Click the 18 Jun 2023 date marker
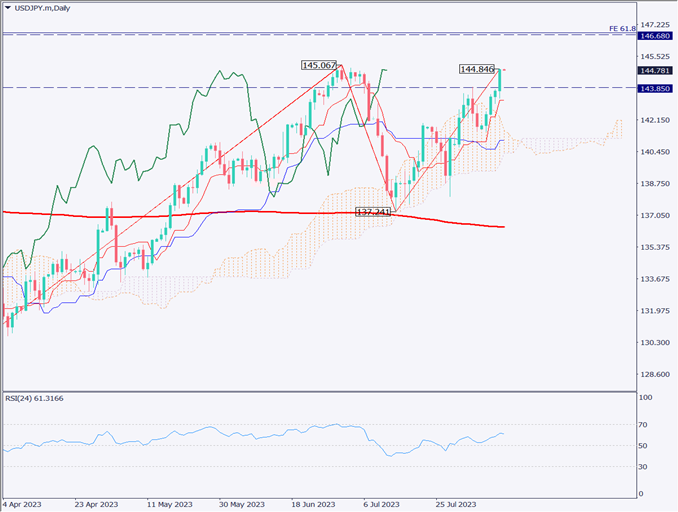The image size is (678, 512). point(311,504)
